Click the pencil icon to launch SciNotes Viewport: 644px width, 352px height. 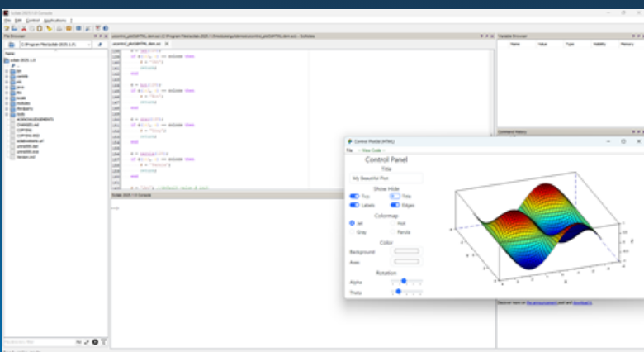(7, 28)
